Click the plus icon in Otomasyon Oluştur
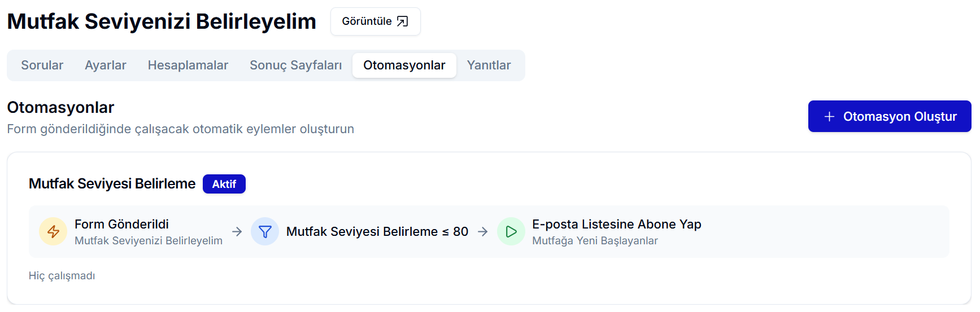The image size is (980, 312). 829,117
